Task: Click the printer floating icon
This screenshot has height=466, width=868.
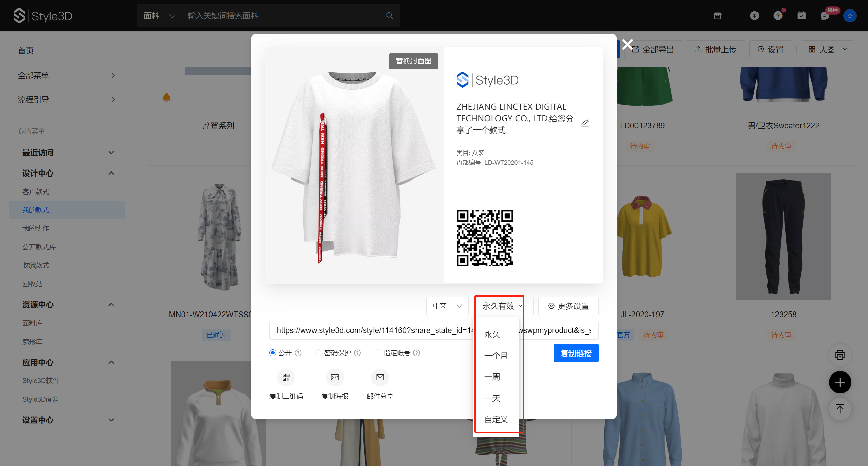Action: pyautogui.click(x=840, y=355)
